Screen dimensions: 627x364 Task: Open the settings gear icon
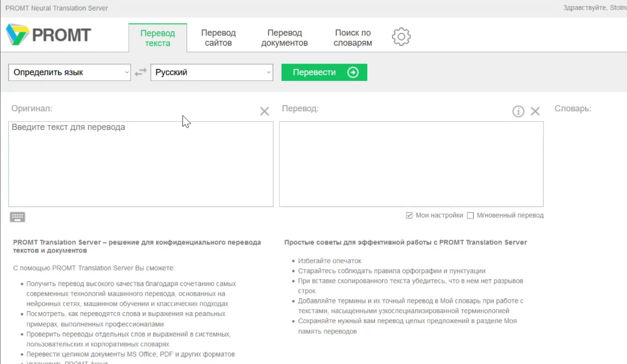coord(401,37)
